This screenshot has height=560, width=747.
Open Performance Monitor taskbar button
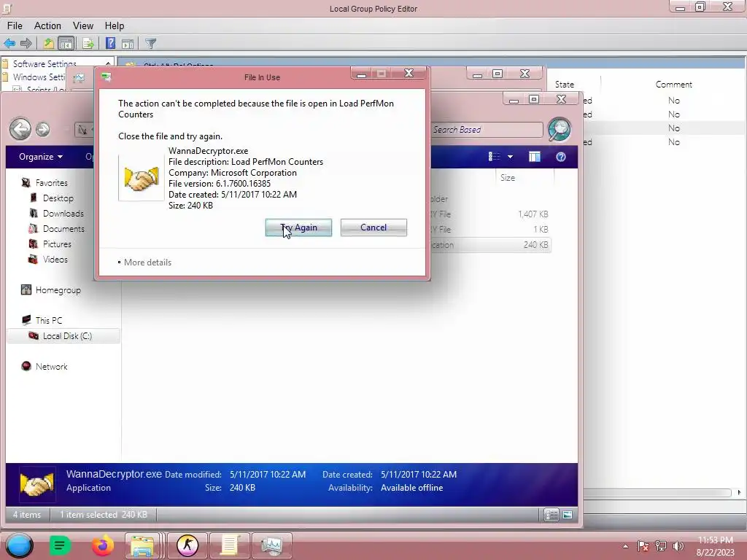click(x=271, y=545)
